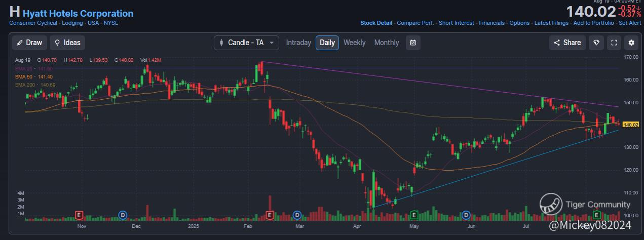Click the diamond premium icon
The image size is (644, 240).
596,43
